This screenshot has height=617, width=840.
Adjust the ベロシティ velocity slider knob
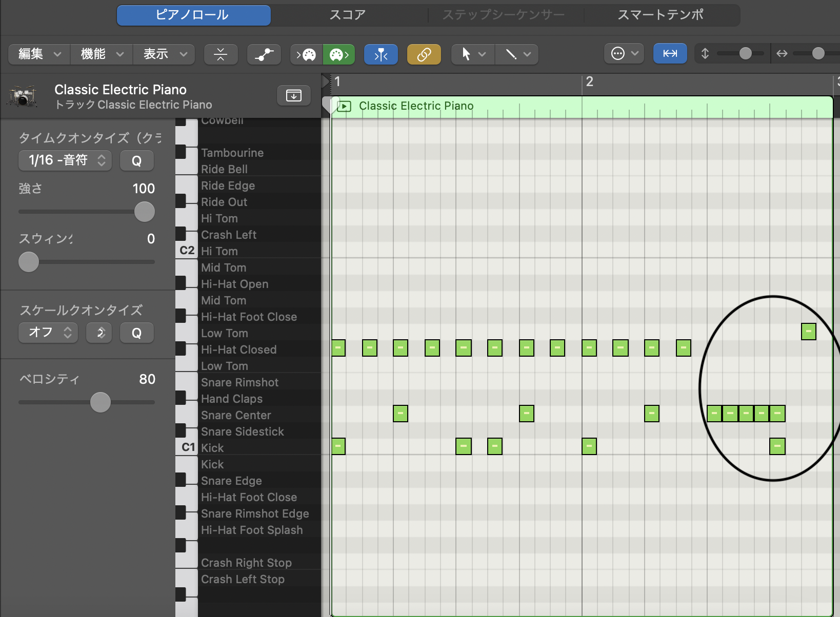[x=101, y=402]
